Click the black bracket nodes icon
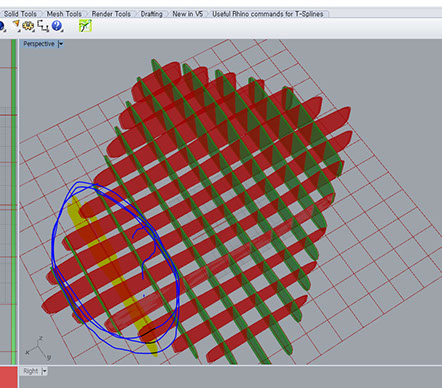Screen dimensions: 442x388 43,26
